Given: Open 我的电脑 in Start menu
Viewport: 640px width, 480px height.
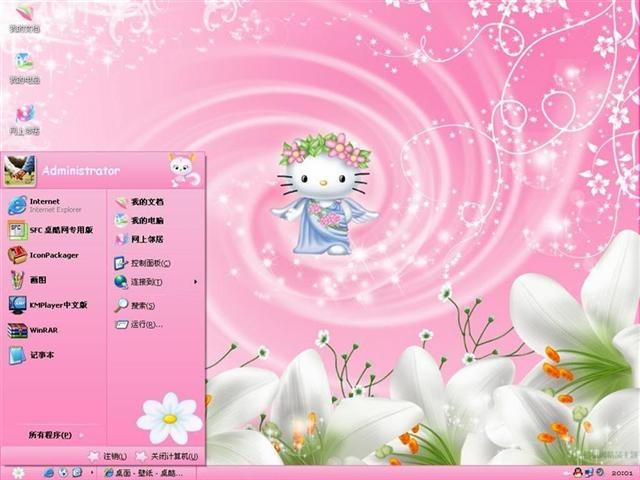Looking at the screenshot, I should point(139,221).
